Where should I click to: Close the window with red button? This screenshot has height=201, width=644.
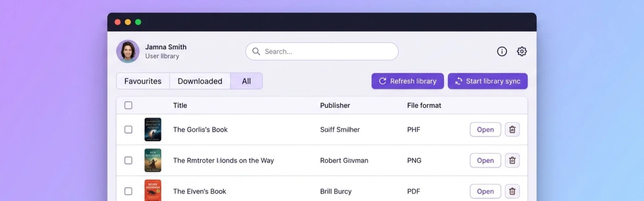(x=118, y=22)
